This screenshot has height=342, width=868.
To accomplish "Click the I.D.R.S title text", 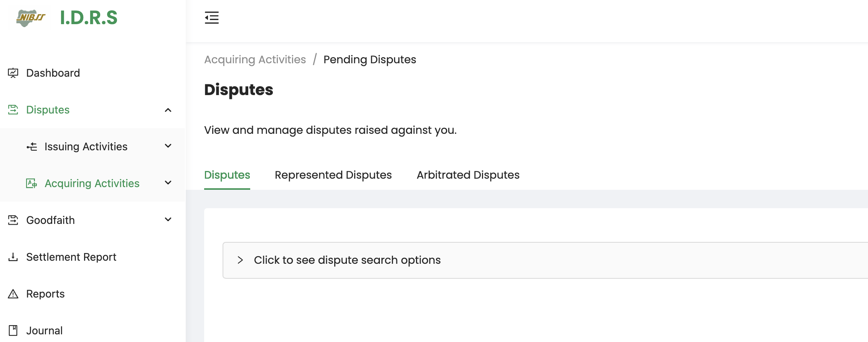I will tap(89, 18).
